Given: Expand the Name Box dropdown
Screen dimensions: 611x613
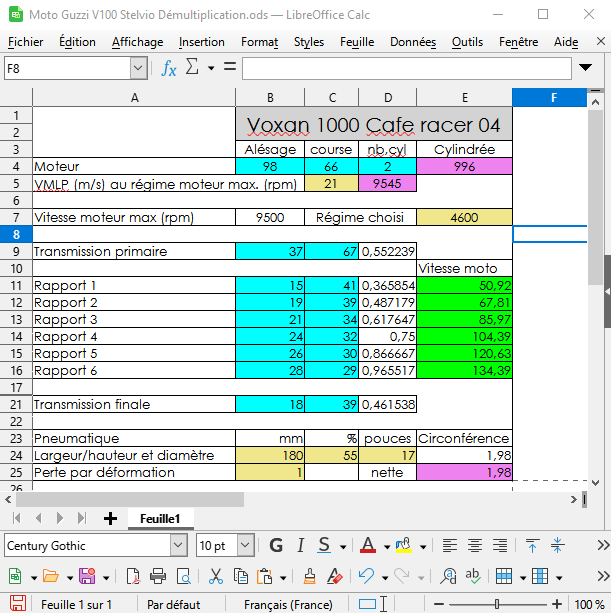Looking at the screenshot, I should pos(138,68).
